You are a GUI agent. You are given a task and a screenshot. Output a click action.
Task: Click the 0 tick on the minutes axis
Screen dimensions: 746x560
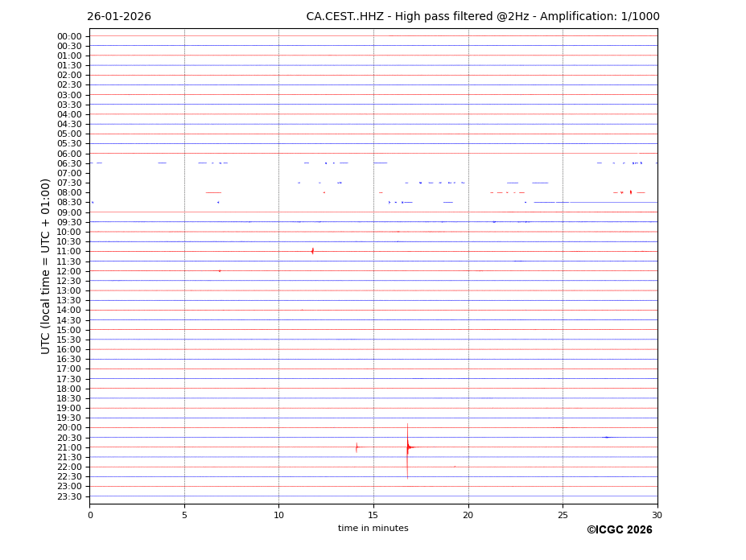click(90, 515)
